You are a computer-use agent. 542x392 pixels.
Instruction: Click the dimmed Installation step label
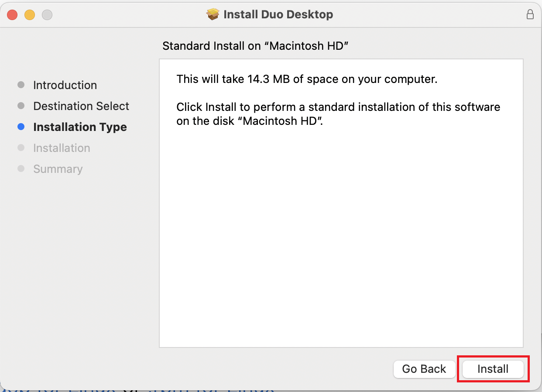point(62,148)
